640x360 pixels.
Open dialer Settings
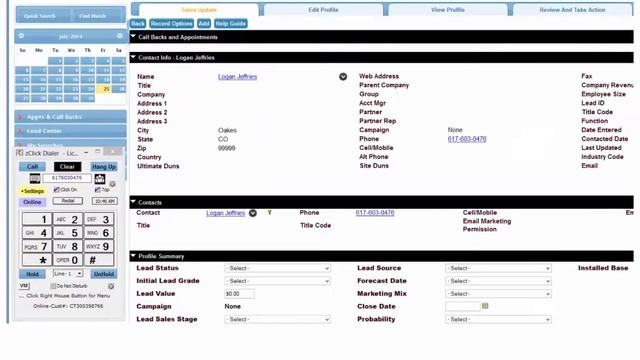point(32,191)
